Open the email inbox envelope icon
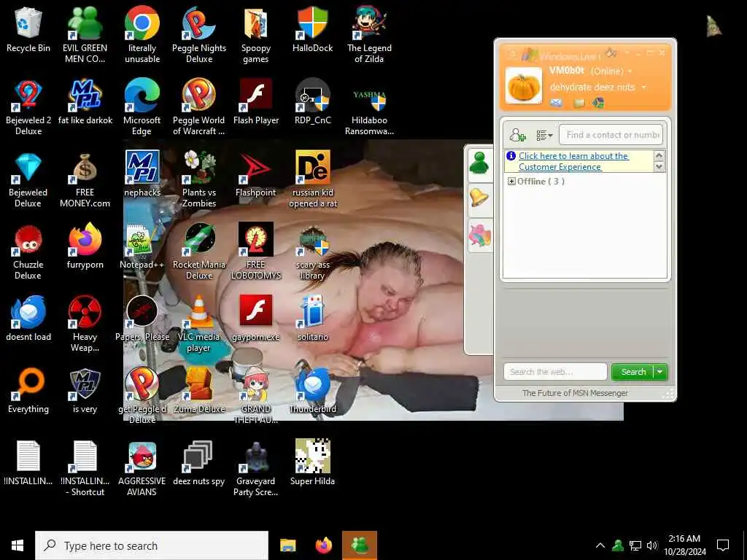Image resolution: width=747 pixels, height=560 pixels. (x=556, y=103)
